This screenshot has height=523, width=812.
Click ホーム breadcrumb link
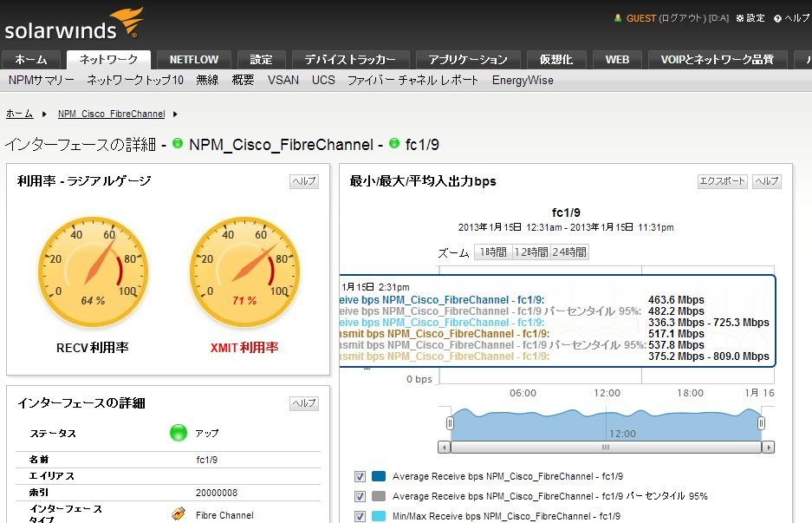[x=20, y=114]
